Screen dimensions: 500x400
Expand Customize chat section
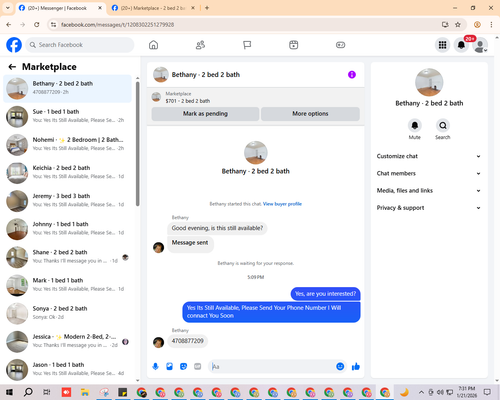pos(429,156)
